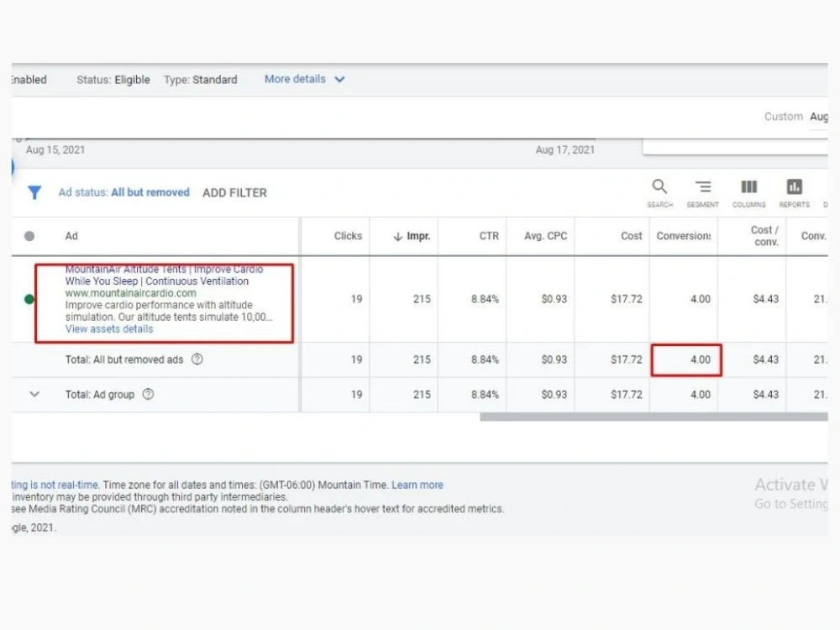This screenshot has width=840, height=630.
Task: Click ADD FILTER button
Action: point(234,193)
